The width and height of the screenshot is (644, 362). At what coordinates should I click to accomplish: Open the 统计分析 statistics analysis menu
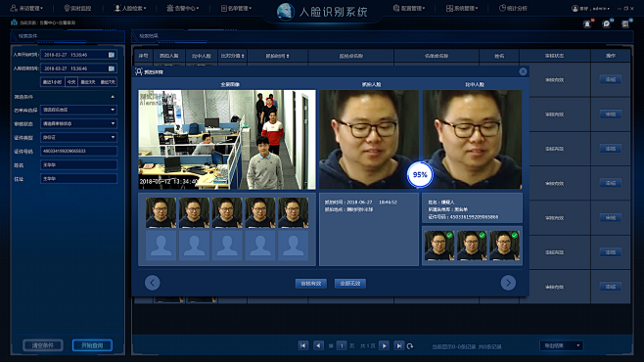tap(513, 8)
